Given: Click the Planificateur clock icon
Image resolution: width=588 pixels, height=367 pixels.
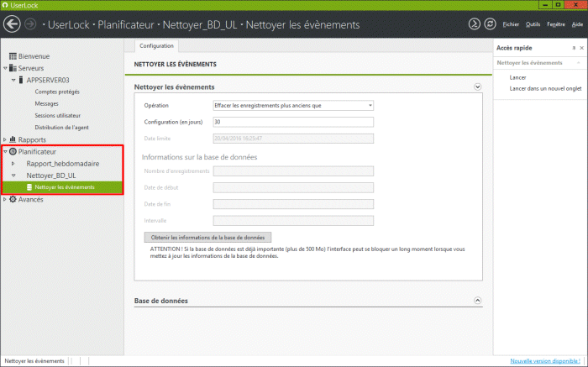Looking at the screenshot, I should click(x=13, y=151).
